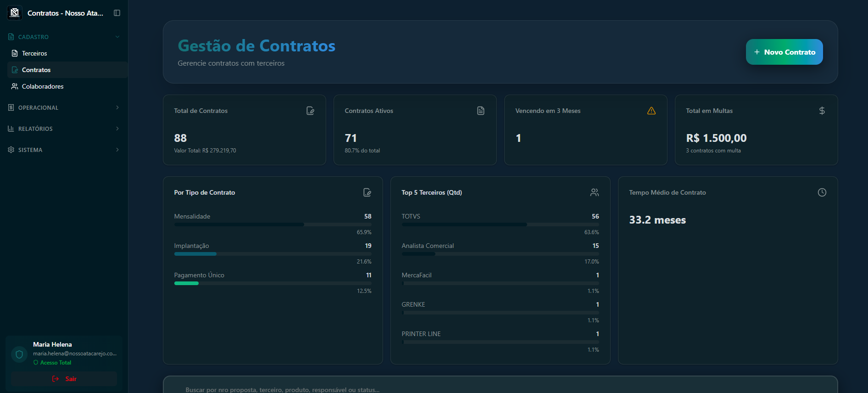Click the Contratos Ativos value 71
The width and height of the screenshot is (868, 393).
tap(351, 138)
